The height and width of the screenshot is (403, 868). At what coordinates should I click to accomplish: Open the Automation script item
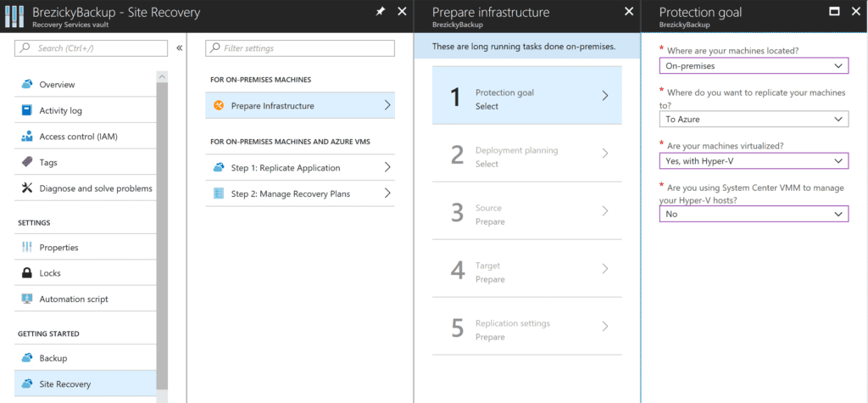[86, 299]
